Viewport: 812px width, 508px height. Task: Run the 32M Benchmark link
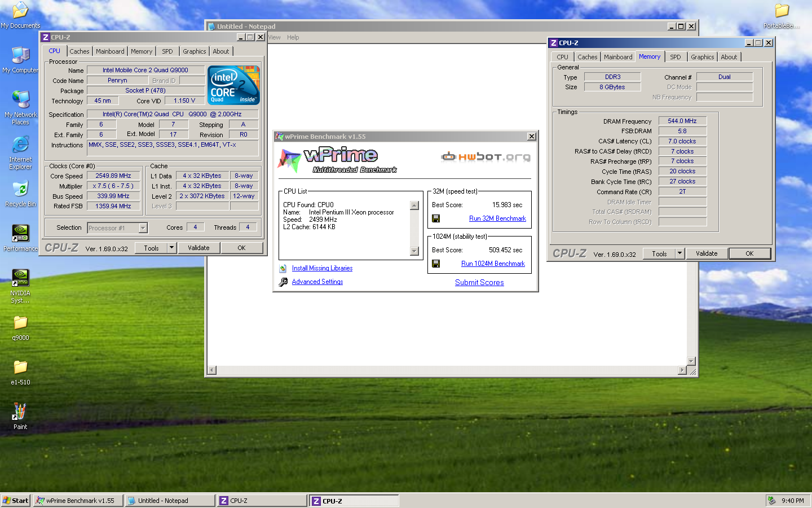pyautogui.click(x=497, y=218)
